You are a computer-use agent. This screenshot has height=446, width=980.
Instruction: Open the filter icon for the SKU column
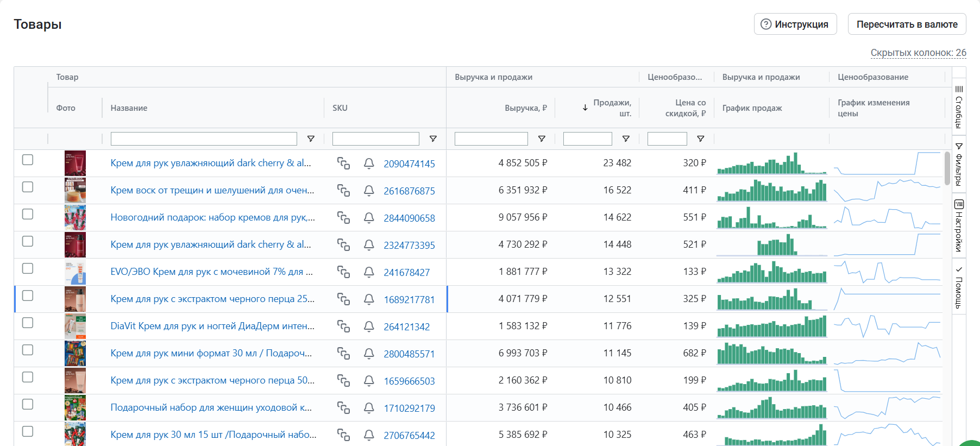point(433,139)
